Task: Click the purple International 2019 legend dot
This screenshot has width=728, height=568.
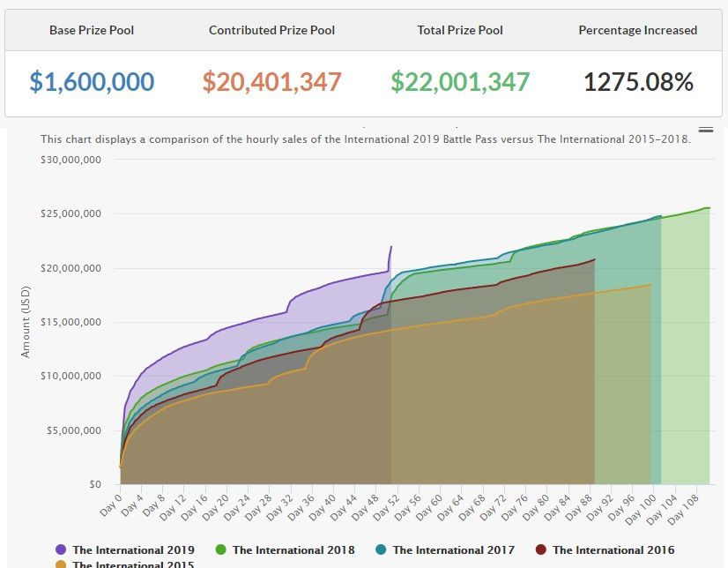Action: click(60, 549)
